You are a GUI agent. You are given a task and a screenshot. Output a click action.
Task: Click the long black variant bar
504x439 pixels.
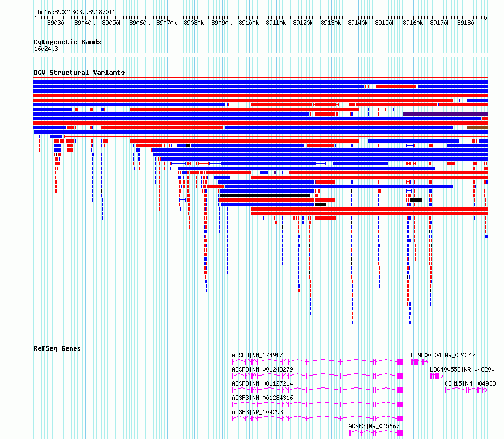(266, 195)
